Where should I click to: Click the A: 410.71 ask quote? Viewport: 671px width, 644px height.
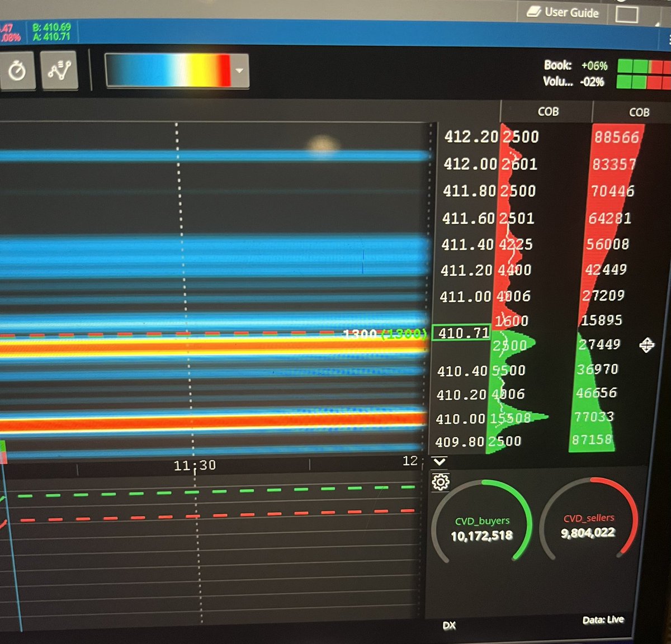point(51,37)
